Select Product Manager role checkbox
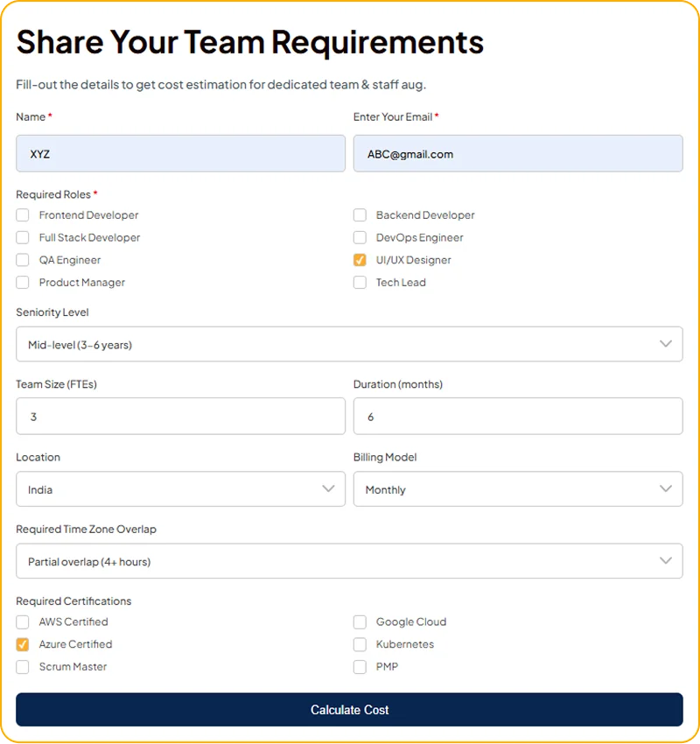 click(23, 283)
